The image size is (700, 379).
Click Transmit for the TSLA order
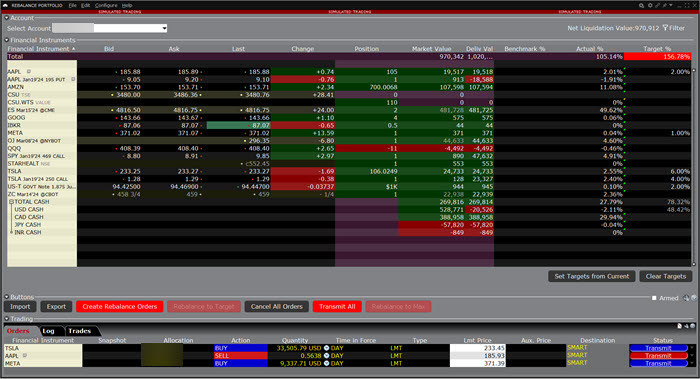point(658,348)
